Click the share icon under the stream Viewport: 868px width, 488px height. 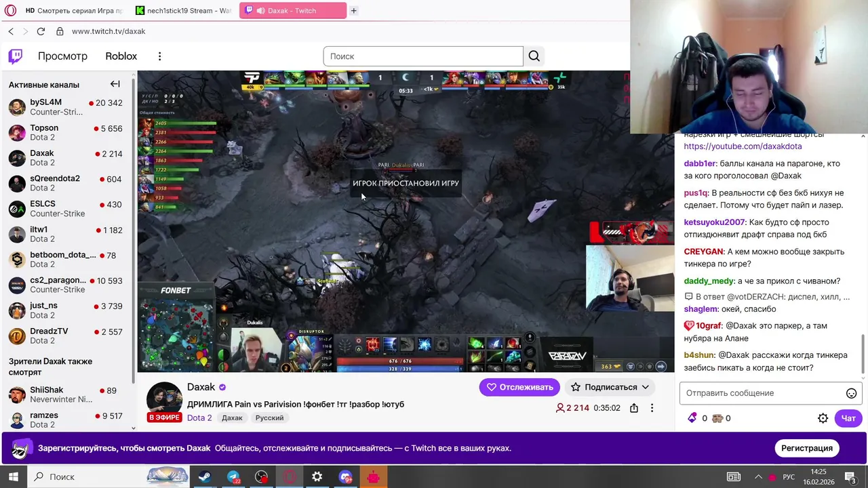(x=633, y=408)
